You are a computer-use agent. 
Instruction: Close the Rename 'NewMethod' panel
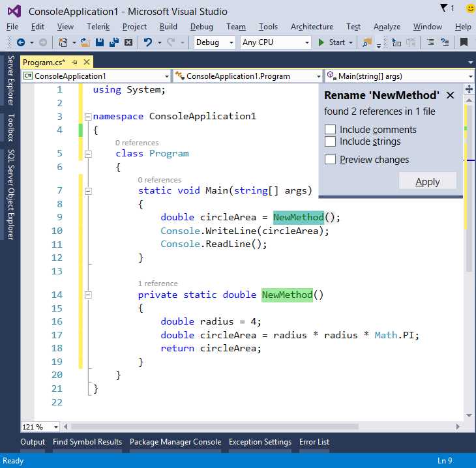(x=450, y=95)
